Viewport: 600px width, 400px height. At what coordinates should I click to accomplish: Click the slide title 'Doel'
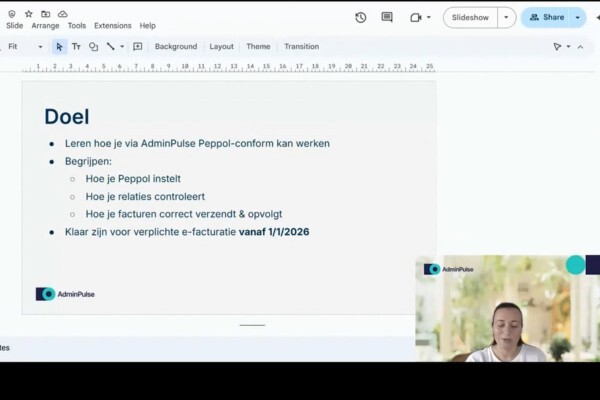[x=67, y=116]
